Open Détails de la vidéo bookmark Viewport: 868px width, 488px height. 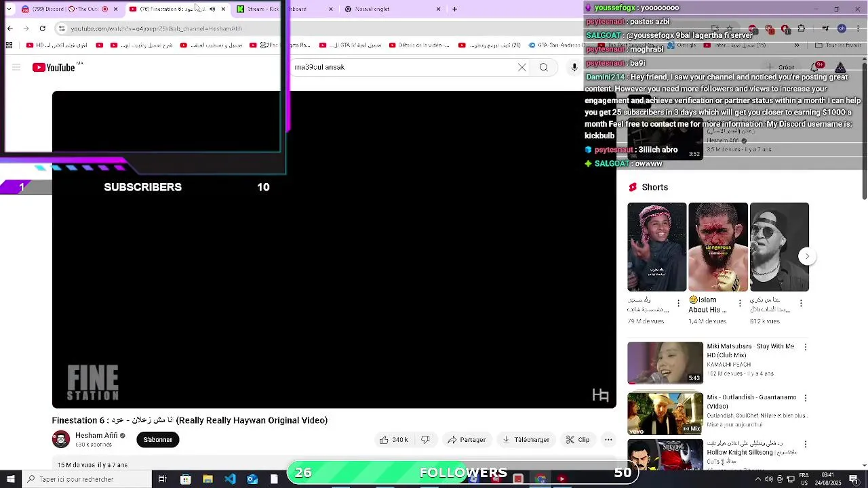[420, 45]
